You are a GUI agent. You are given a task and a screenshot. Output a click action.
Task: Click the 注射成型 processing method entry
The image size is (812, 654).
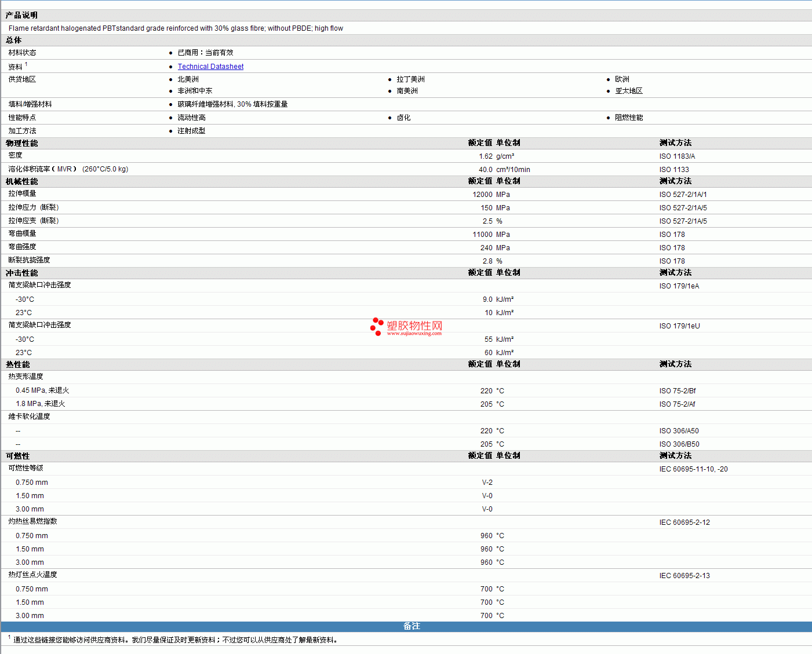(191, 131)
